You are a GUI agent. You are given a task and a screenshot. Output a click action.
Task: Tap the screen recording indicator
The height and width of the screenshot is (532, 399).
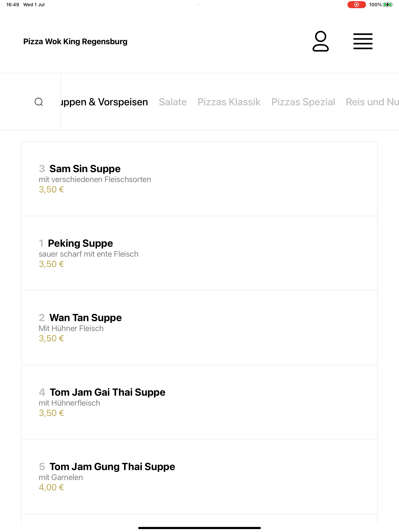click(x=356, y=4)
